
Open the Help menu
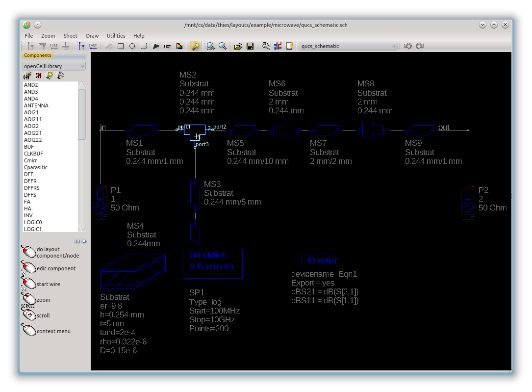(x=139, y=36)
